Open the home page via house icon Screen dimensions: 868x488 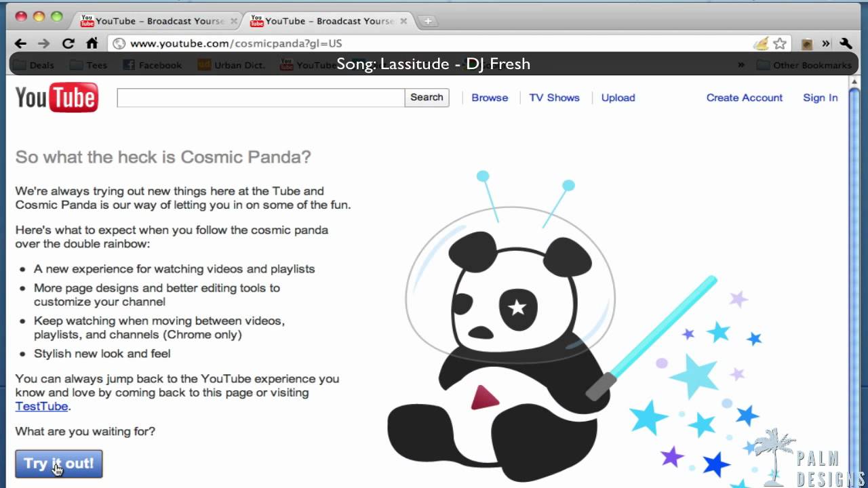(x=92, y=43)
